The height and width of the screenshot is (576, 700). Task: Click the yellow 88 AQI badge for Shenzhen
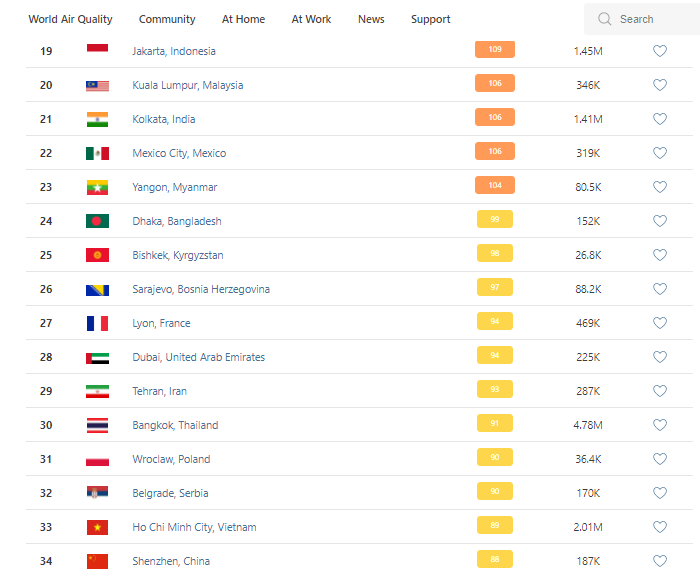point(495,561)
